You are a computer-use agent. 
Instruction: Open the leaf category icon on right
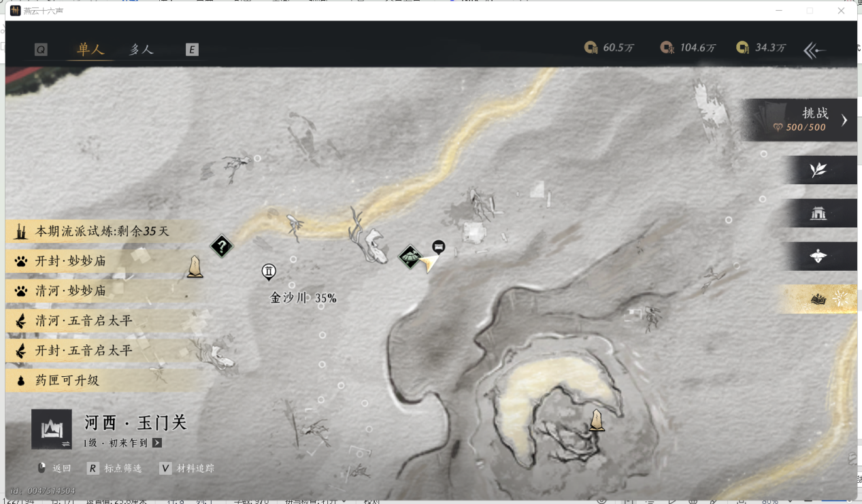click(818, 170)
